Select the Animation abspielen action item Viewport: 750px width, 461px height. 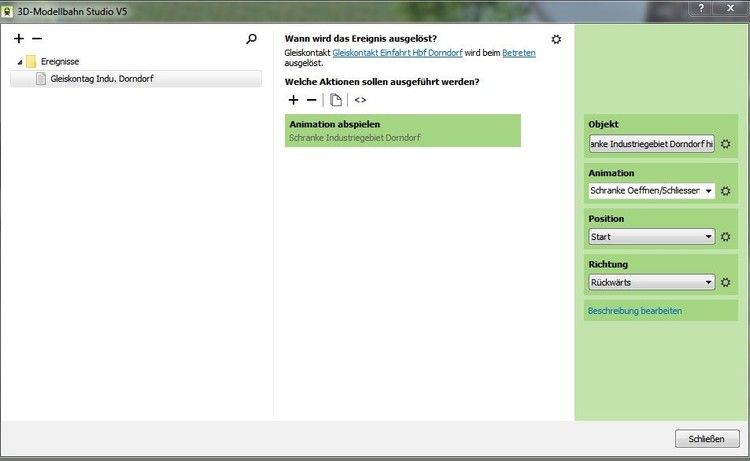click(402, 131)
